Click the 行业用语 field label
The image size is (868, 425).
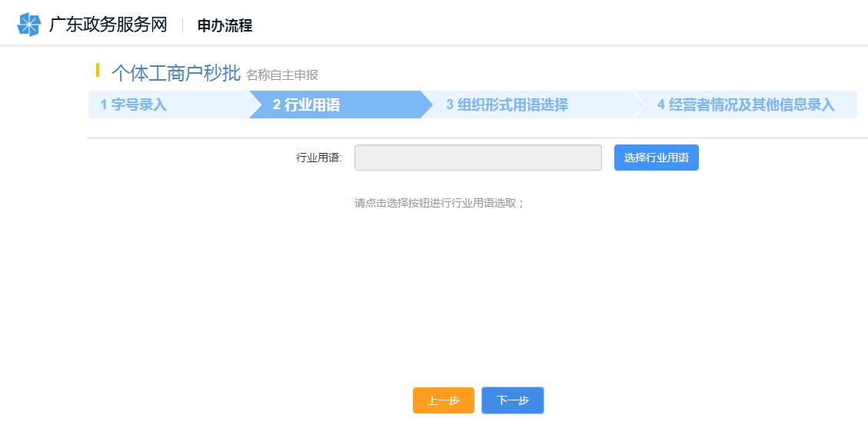319,158
